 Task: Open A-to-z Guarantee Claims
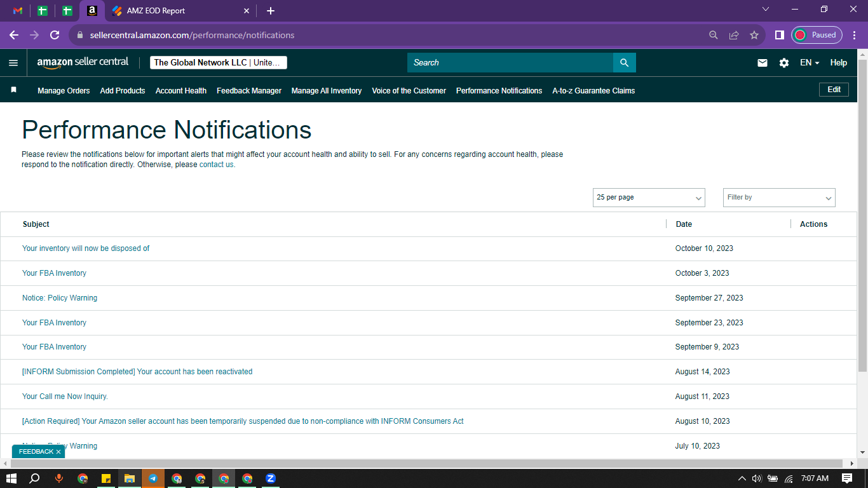(x=593, y=91)
